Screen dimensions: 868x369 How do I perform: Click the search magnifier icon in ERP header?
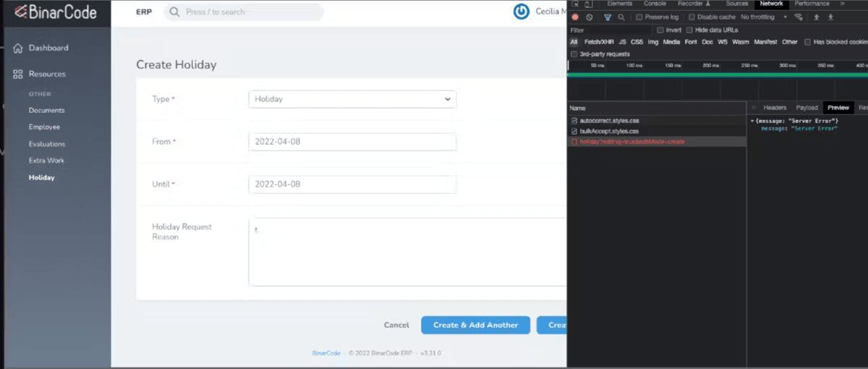point(174,12)
